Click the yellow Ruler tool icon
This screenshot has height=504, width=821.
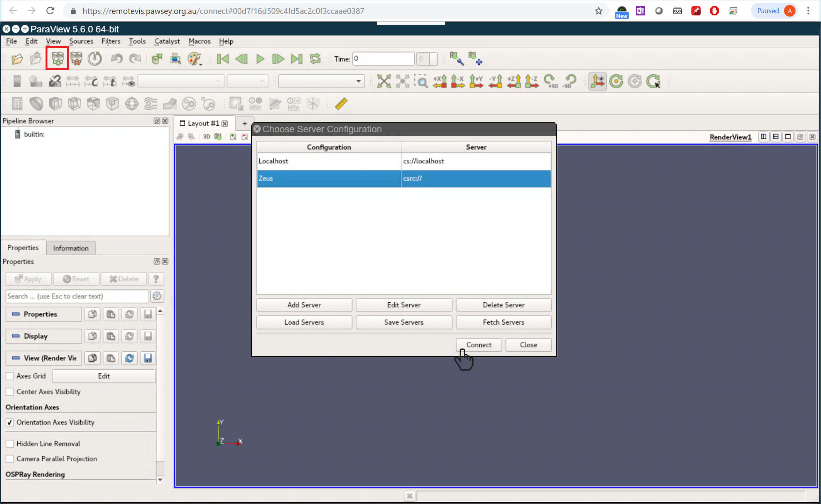click(341, 103)
